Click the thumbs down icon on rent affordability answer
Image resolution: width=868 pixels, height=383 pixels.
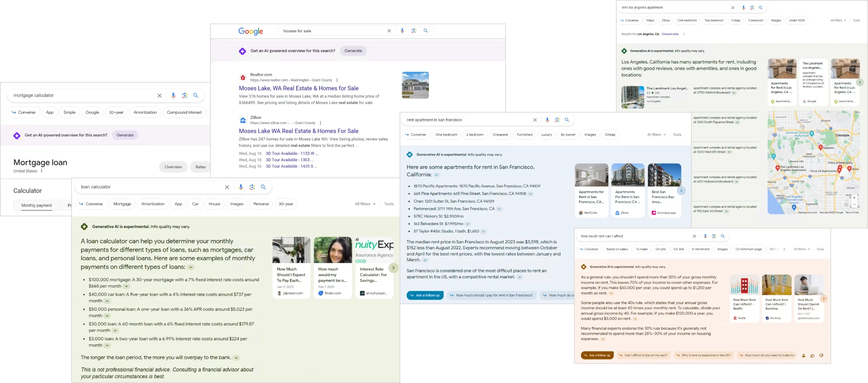(821, 356)
